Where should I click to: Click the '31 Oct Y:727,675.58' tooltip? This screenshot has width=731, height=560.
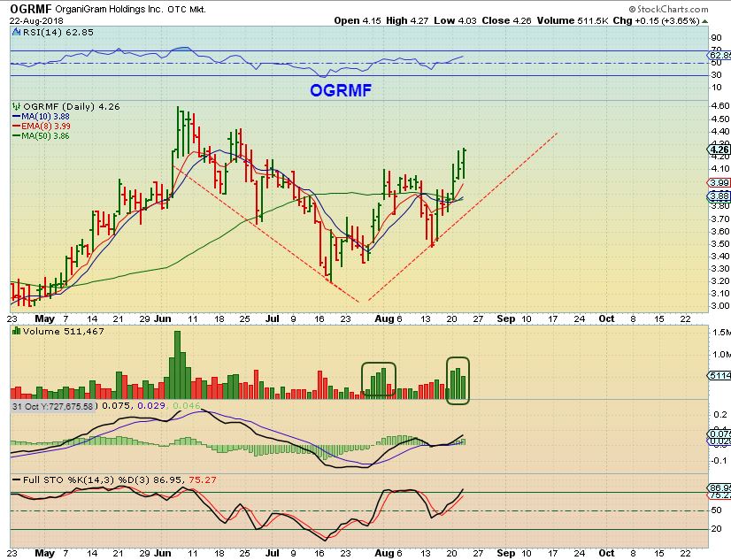click(x=52, y=406)
